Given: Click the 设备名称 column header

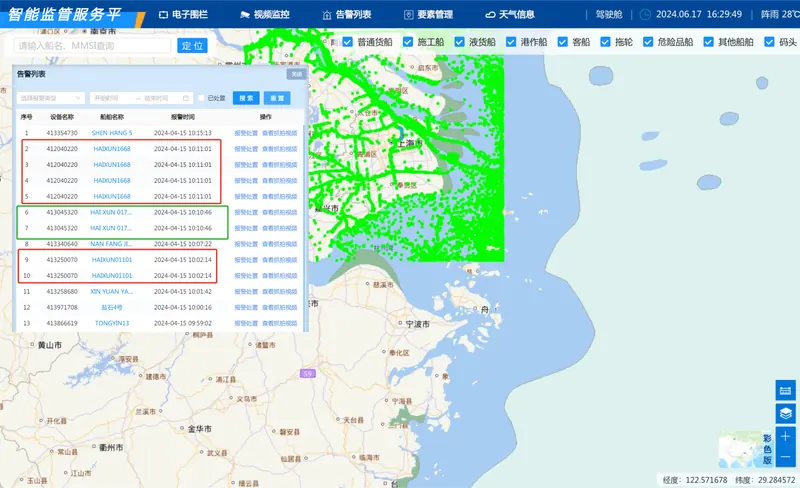Looking at the screenshot, I should tap(62, 117).
